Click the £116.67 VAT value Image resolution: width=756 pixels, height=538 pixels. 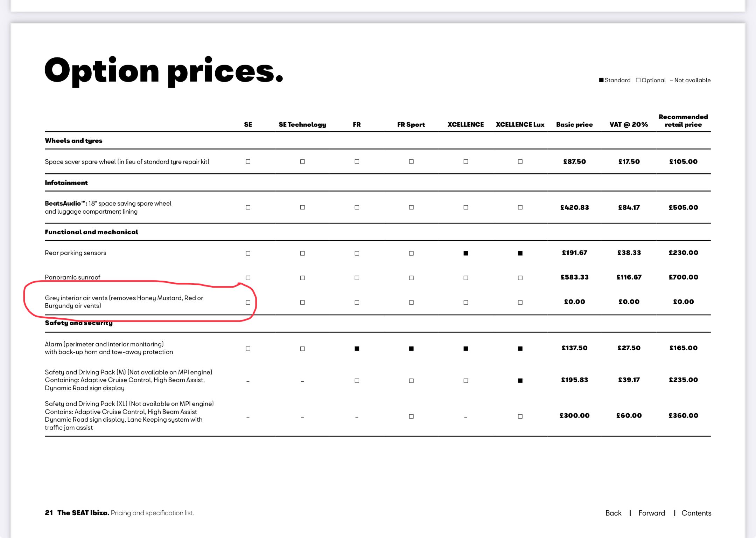tap(629, 277)
